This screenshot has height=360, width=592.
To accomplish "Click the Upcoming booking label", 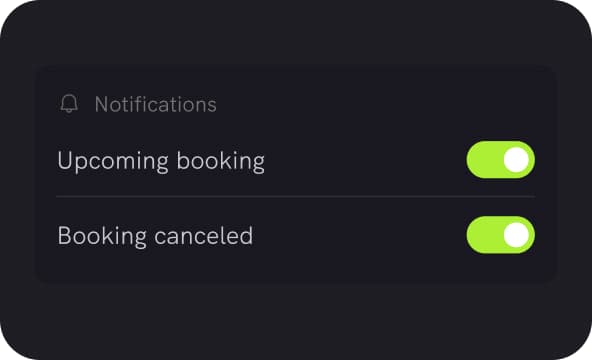I will 161,162.
